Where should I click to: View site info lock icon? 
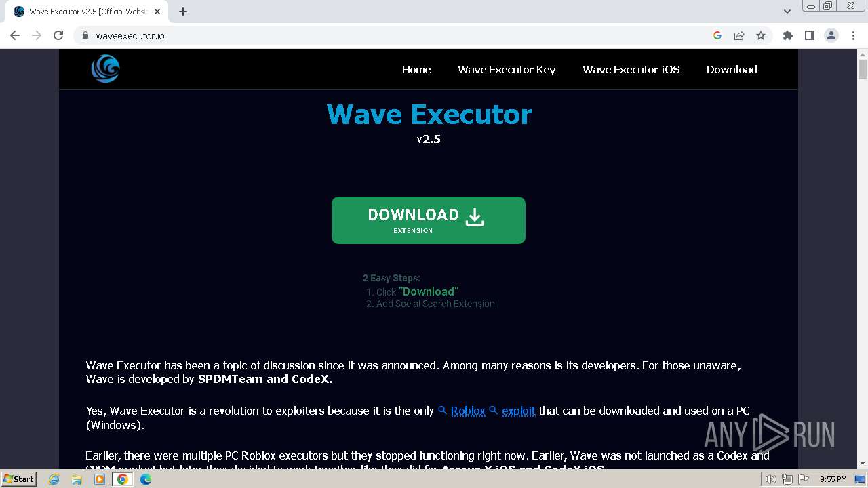coord(85,35)
